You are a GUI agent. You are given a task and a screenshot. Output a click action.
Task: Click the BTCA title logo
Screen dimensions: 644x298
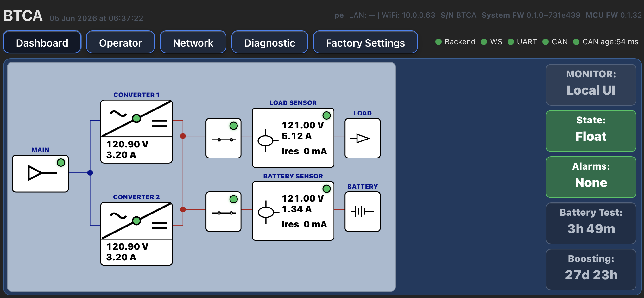click(x=23, y=16)
